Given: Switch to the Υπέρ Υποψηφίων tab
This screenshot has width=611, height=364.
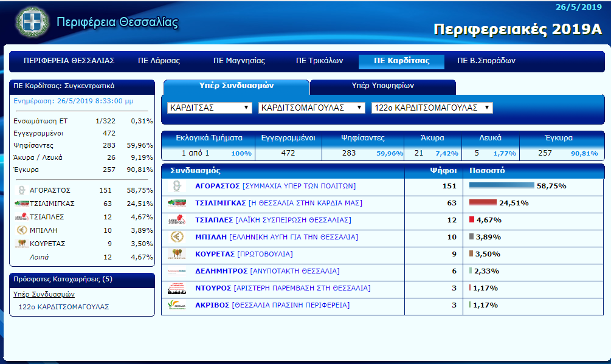Looking at the screenshot, I should point(382,86).
